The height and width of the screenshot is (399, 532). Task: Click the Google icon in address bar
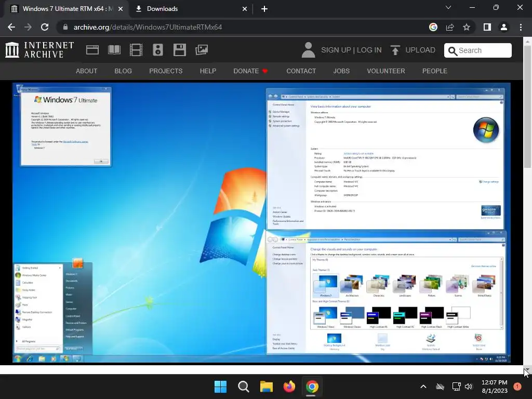coord(433,27)
